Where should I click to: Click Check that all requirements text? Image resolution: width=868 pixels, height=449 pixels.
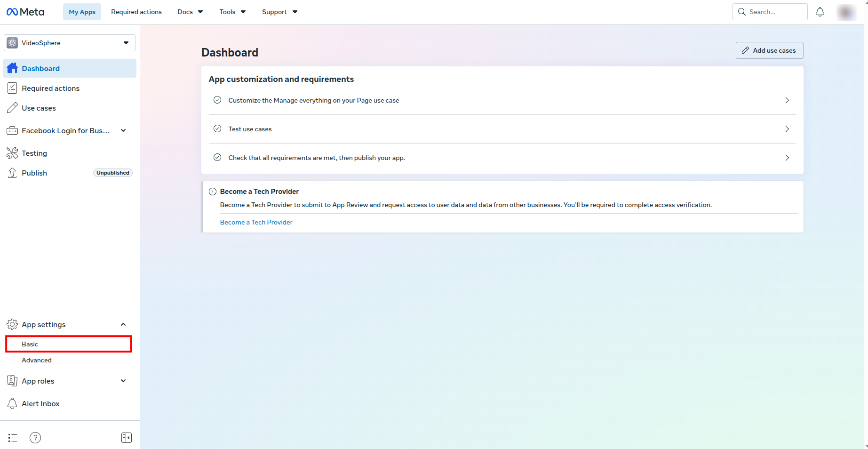(x=317, y=158)
